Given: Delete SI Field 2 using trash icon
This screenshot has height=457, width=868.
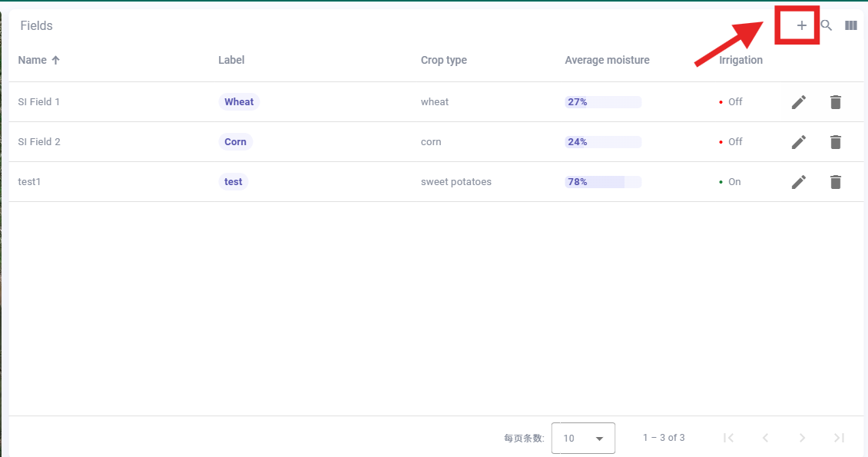Looking at the screenshot, I should [x=836, y=142].
